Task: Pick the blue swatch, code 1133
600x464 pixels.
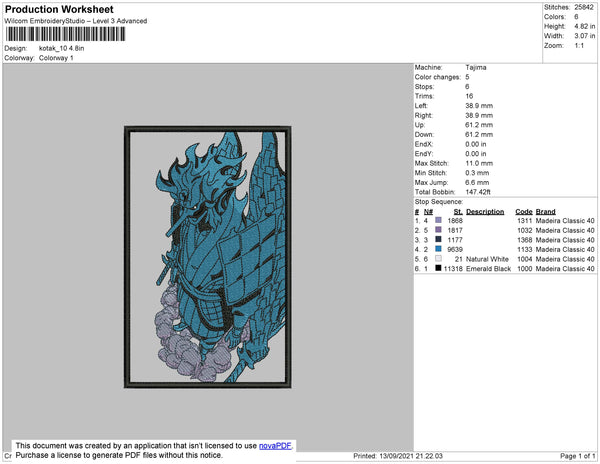Action: point(438,249)
